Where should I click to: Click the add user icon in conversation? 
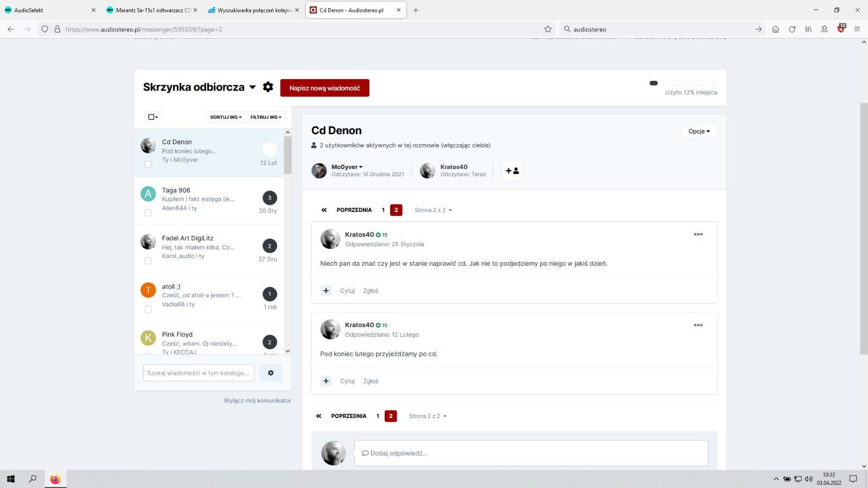coord(512,171)
